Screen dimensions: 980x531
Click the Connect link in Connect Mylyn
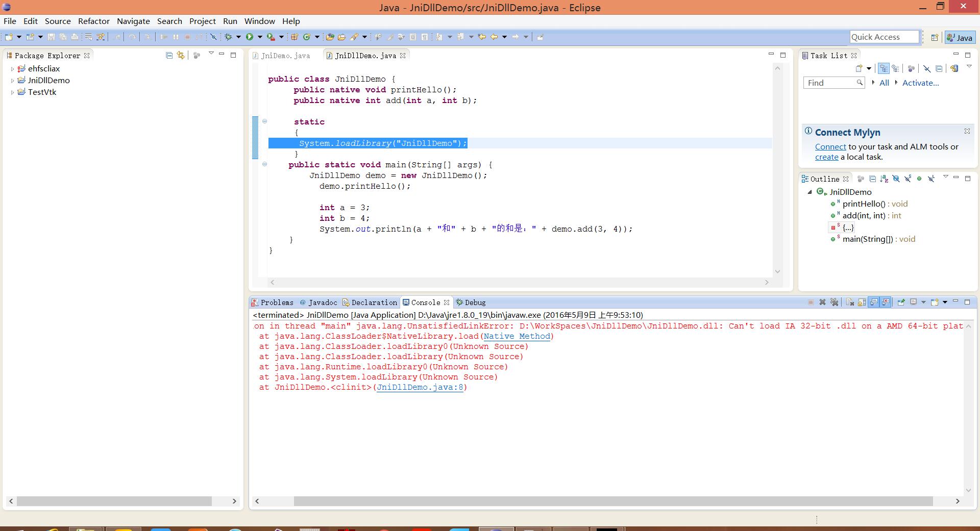tap(830, 147)
